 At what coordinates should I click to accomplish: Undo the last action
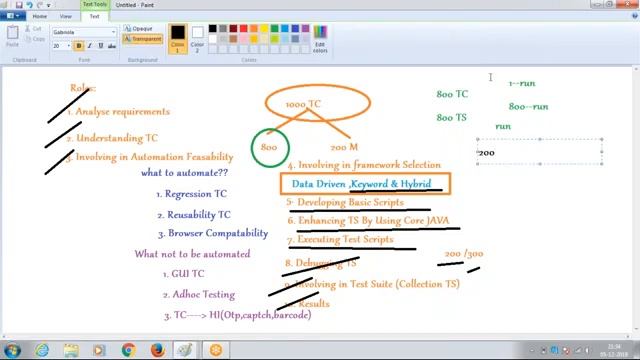(29, 5)
